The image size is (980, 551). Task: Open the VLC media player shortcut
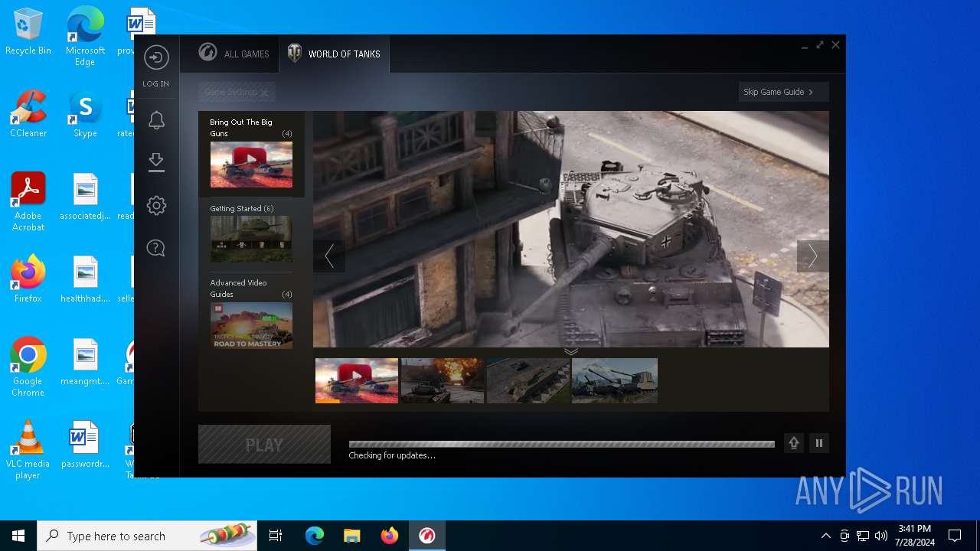coord(28,450)
